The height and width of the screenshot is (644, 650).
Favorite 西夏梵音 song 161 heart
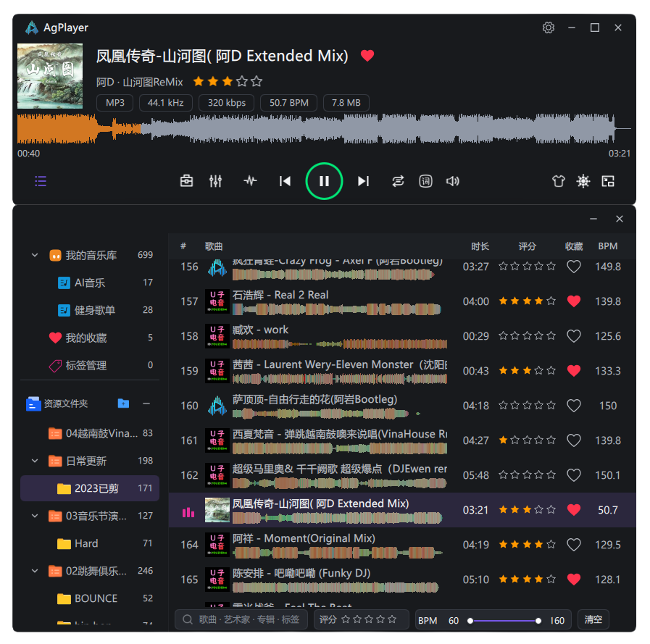574,440
